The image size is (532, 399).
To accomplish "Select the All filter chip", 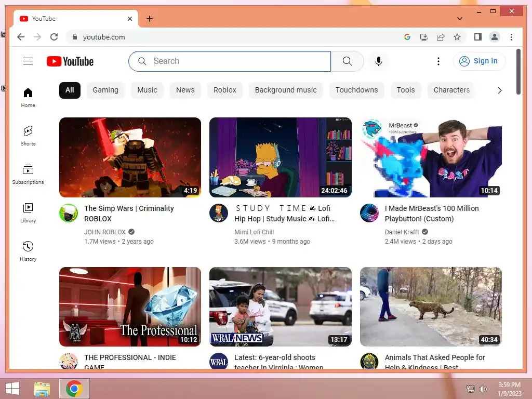I will coord(70,90).
